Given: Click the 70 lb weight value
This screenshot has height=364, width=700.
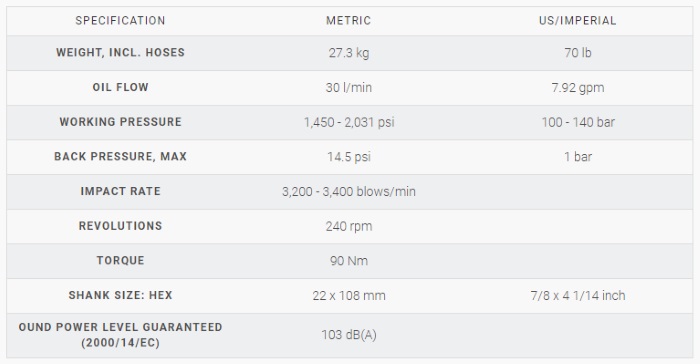Looking at the screenshot, I should [x=578, y=53].
